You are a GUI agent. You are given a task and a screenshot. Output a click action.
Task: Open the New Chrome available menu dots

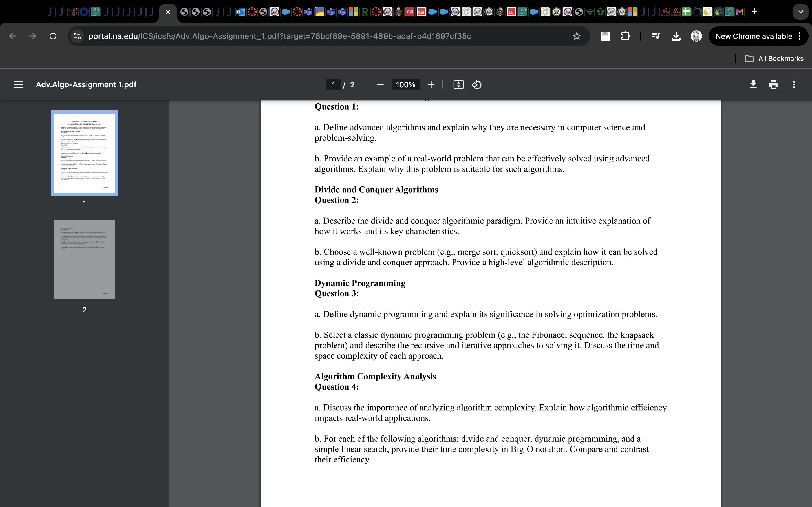tap(800, 36)
